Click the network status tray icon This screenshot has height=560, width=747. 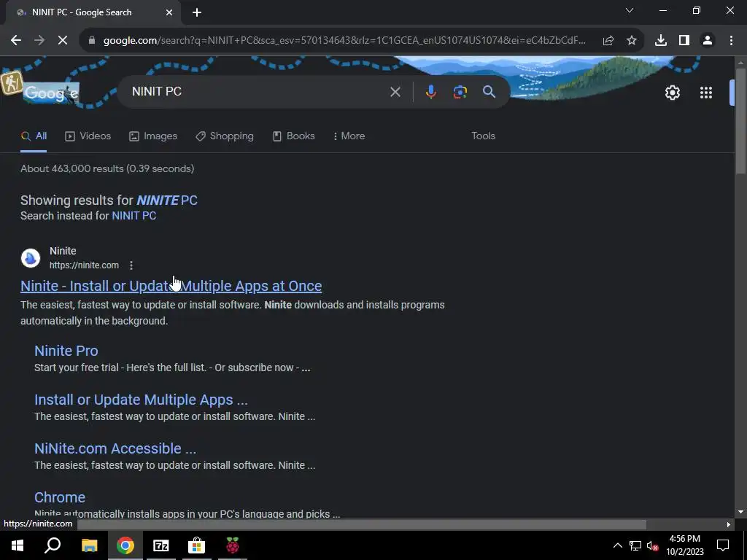635,545
